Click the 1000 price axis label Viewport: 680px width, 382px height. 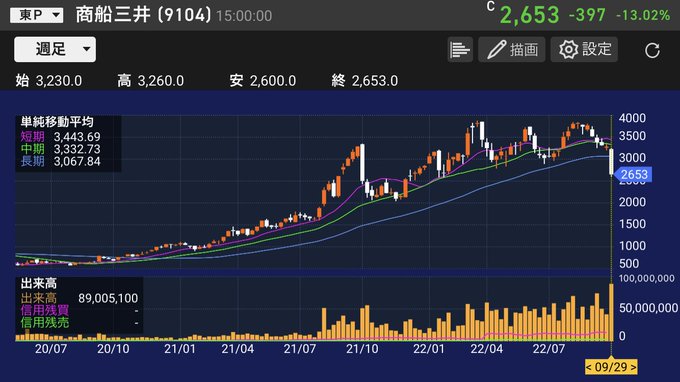click(632, 246)
